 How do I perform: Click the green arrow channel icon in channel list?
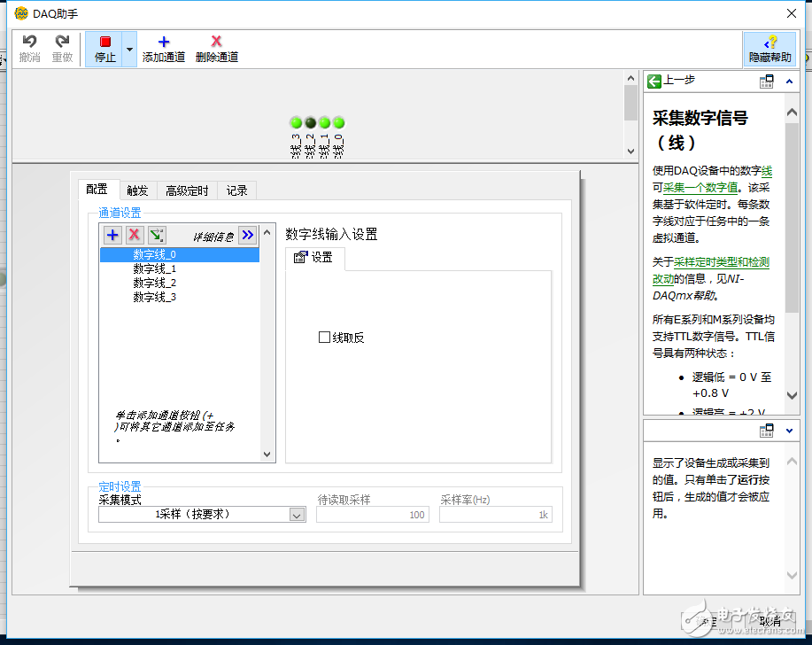tap(157, 235)
